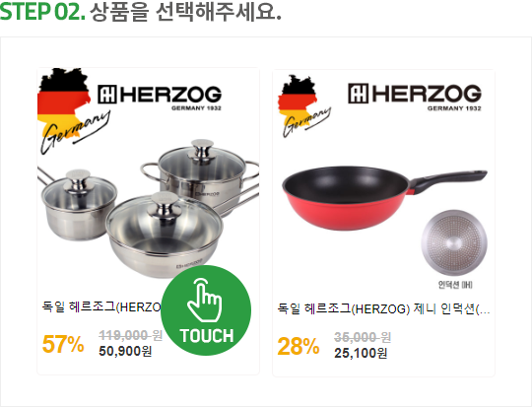
Task: Click the HERZOG logo on the left card
Action: (160, 98)
